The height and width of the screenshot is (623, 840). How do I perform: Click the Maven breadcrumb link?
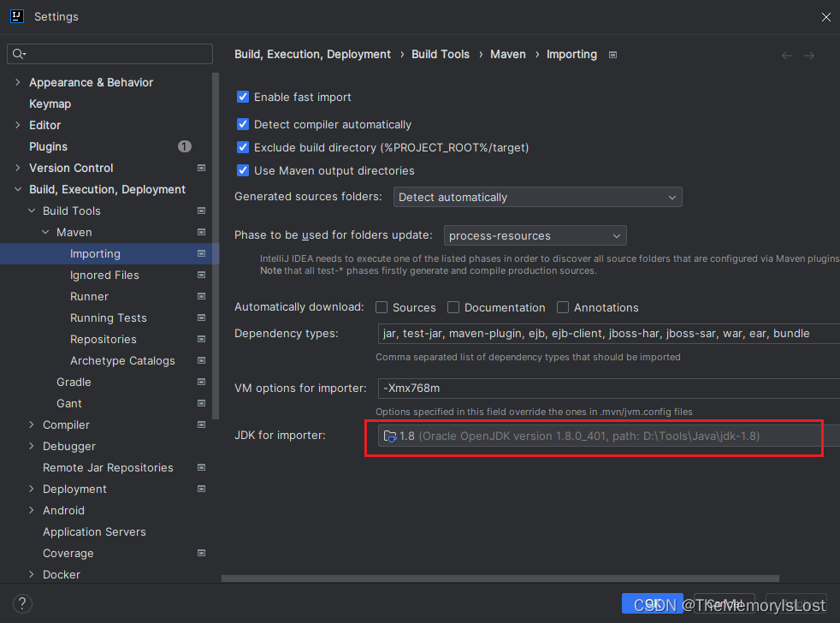(x=508, y=54)
